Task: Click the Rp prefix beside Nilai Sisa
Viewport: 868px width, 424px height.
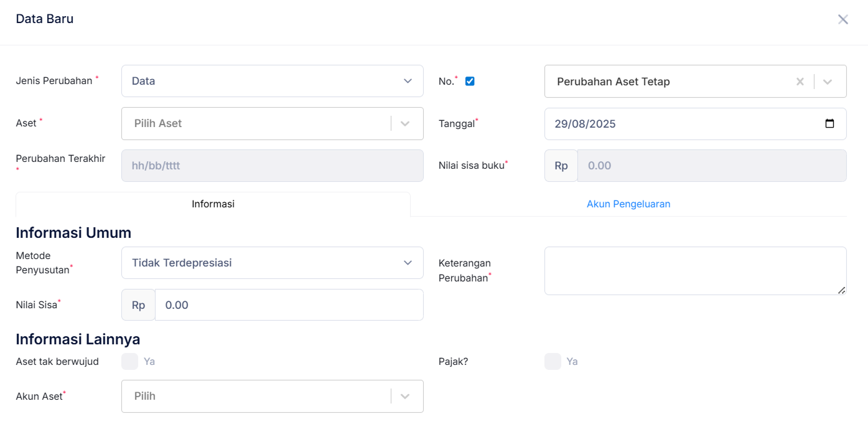Action: click(x=138, y=305)
